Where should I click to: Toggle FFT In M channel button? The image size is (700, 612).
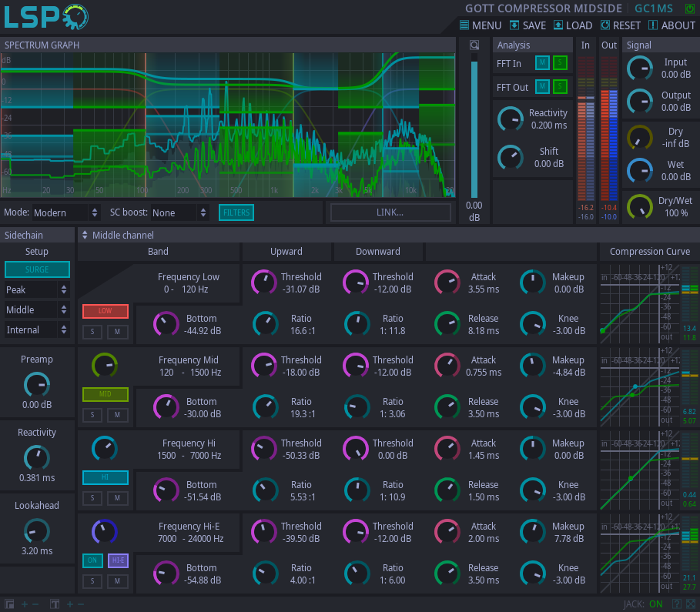pyautogui.click(x=542, y=63)
